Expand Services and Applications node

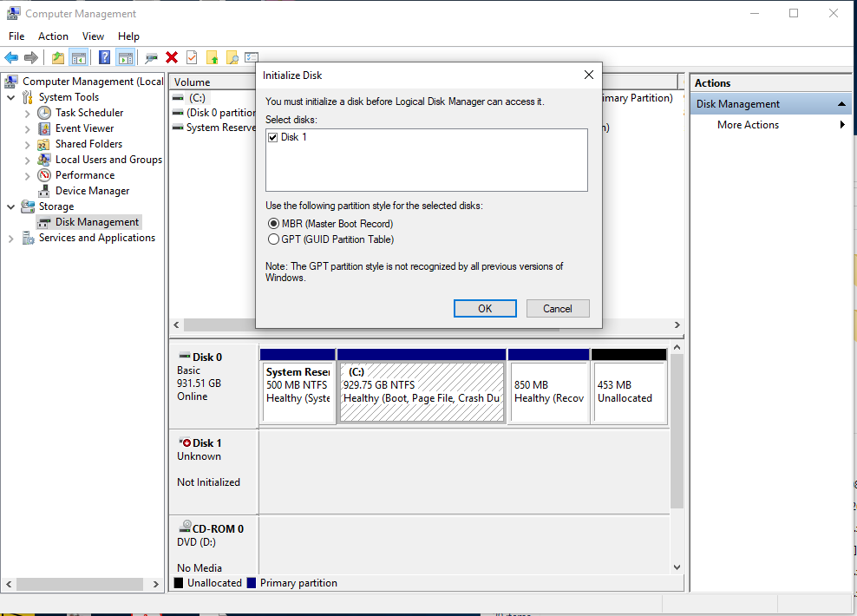click(11, 239)
